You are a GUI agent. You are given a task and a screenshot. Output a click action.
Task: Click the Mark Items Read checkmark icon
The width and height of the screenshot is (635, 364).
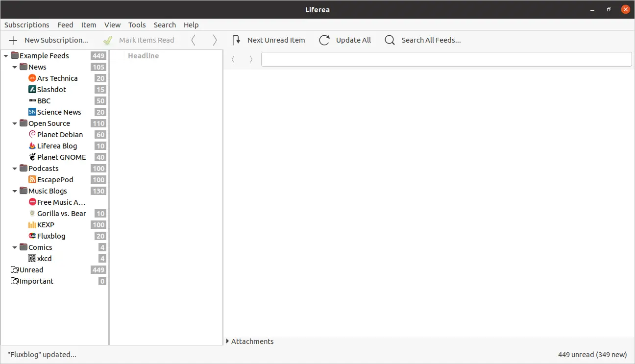tap(108, 40)
